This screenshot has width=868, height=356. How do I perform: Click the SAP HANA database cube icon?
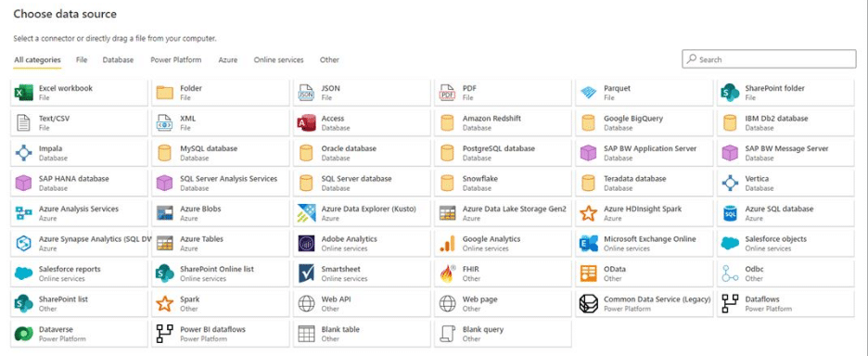[x=23, y=184]
